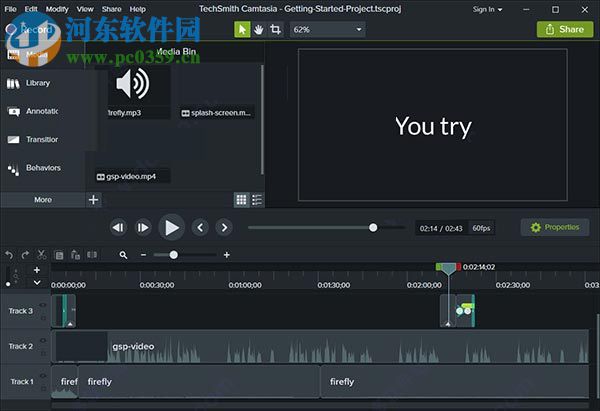Click the green selection in-point handle

[439, 267]
